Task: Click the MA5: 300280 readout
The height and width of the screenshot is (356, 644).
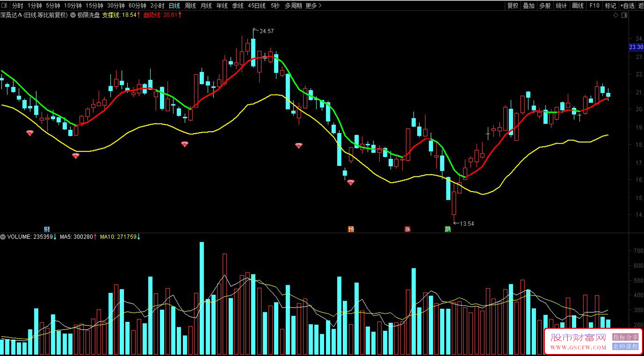Action: 78,237
